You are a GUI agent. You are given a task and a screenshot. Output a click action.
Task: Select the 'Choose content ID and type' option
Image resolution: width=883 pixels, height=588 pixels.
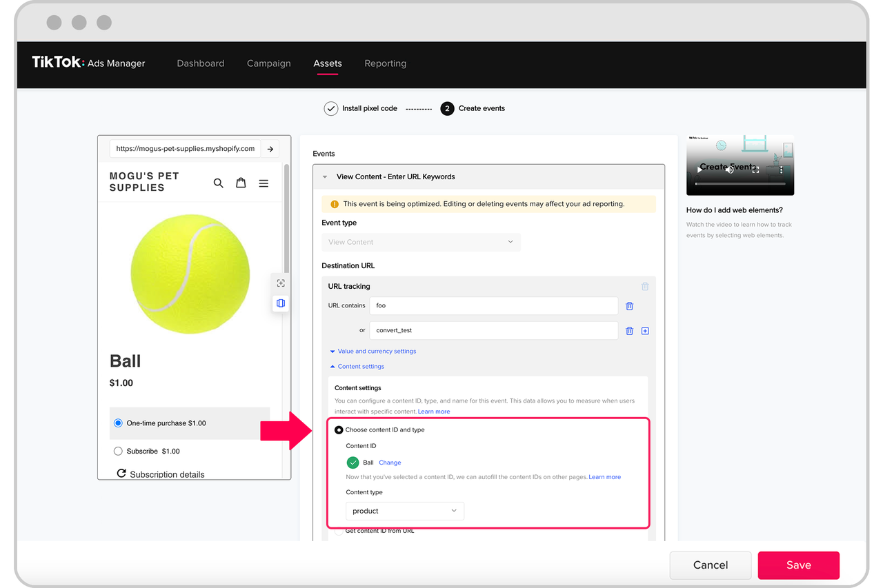pos(339,430)
